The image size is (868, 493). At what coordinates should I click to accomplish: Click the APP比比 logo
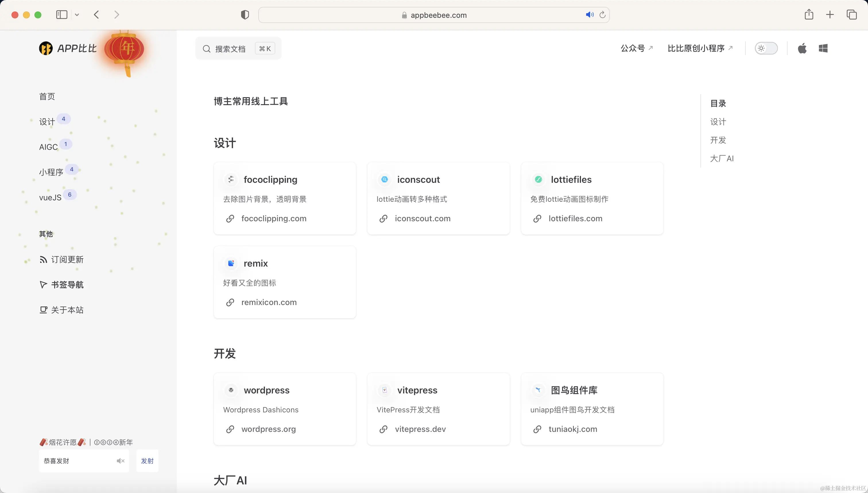tap(68, 48)
